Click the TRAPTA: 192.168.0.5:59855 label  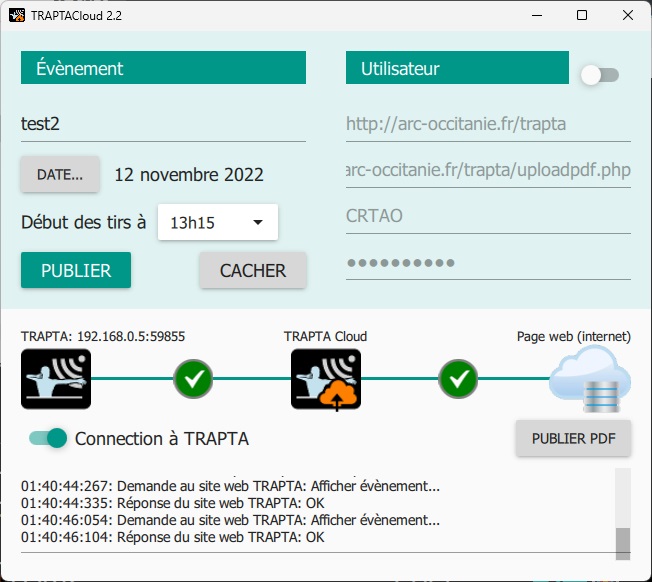click(103, 336)
